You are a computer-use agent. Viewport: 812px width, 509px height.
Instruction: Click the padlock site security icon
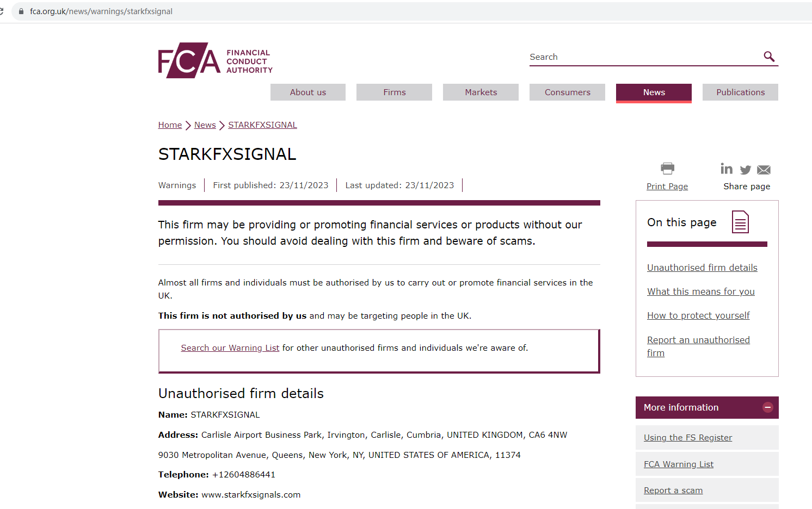(x=21, y=11)
